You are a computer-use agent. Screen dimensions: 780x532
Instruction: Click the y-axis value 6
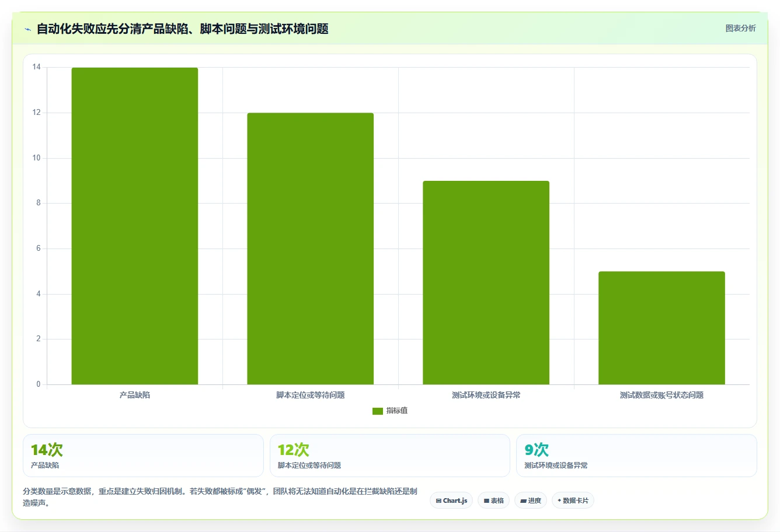(x=39, y=249)
